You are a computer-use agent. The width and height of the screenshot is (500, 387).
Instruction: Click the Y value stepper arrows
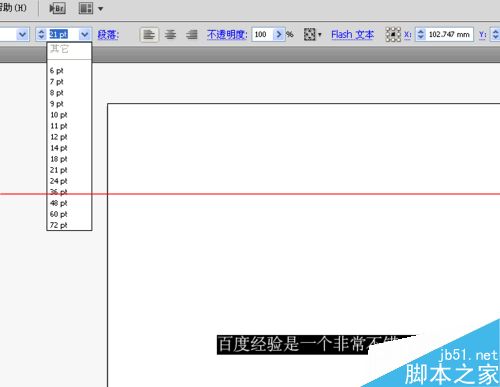pos(495,34)
